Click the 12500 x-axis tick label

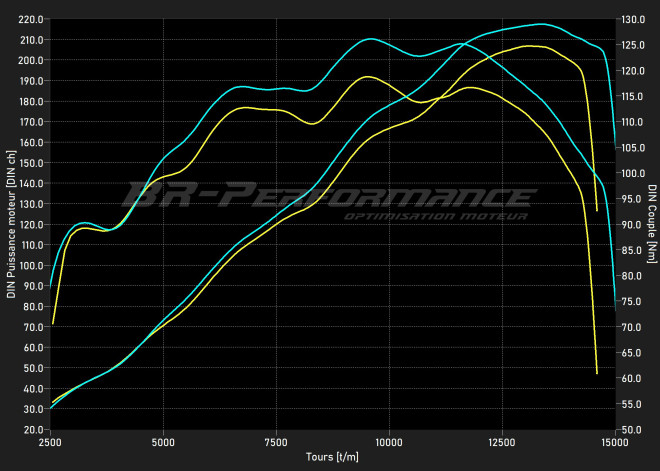[x=502, y=441]
